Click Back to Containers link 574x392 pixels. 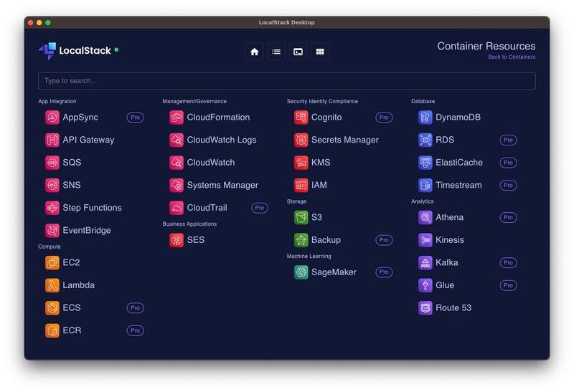(512, 57)
